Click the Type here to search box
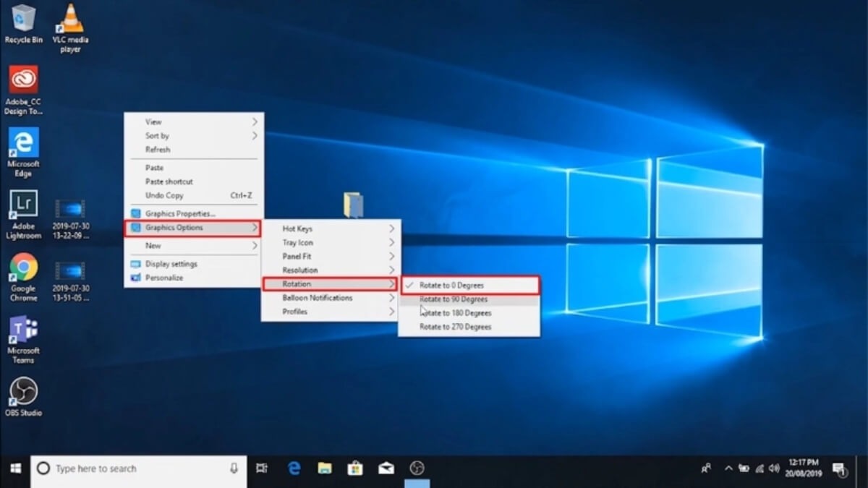This screenshot has width=868, height=488. [138, 468]
